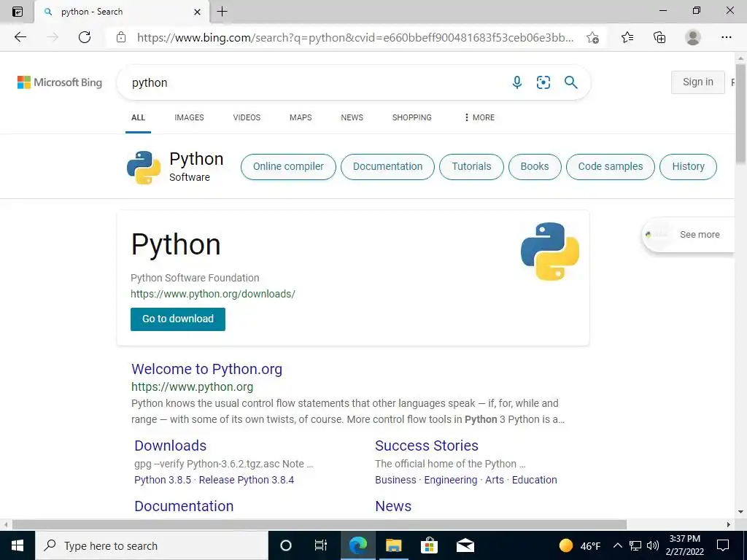Open Welcome to Python.org result
Viewport: 747px width, 560px height.
pos(206,369)
